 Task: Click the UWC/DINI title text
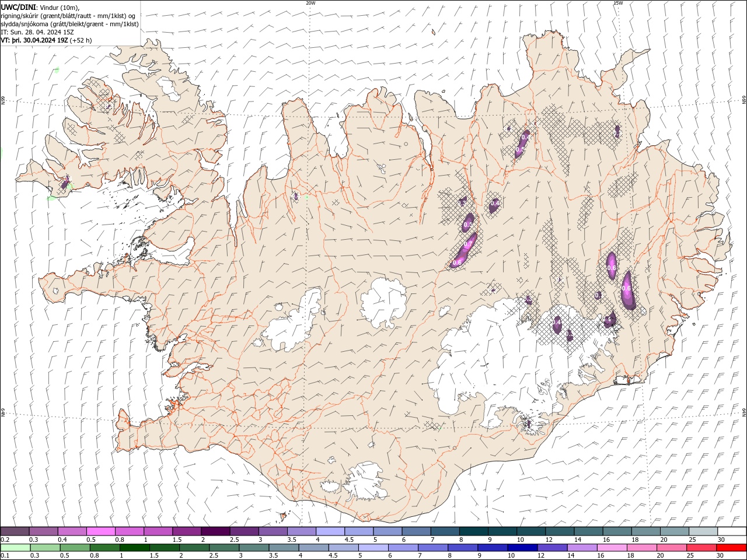[18, 6]
